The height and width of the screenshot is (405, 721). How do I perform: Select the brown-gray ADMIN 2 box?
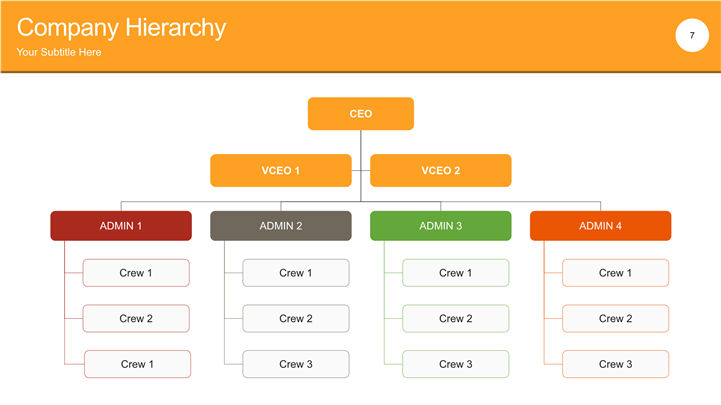point(281,226)
